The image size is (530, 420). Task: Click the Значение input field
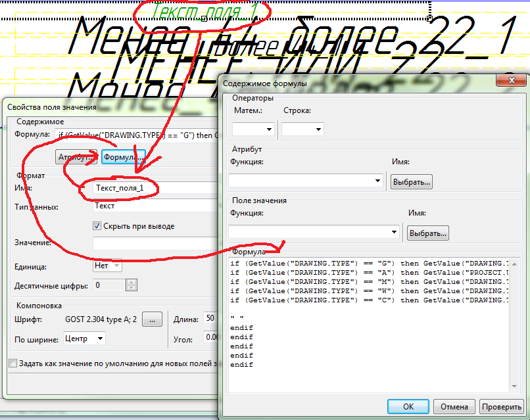156,243
